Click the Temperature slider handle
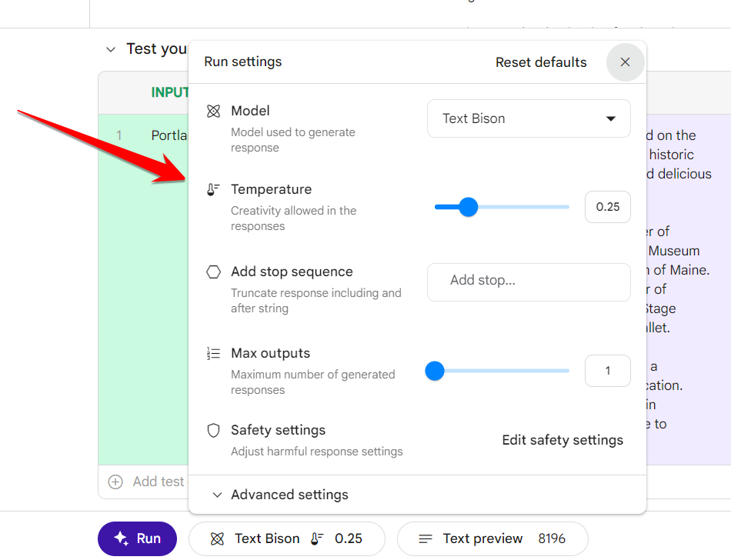This screenshot has height=560, width=731. [x=468, y=207]
